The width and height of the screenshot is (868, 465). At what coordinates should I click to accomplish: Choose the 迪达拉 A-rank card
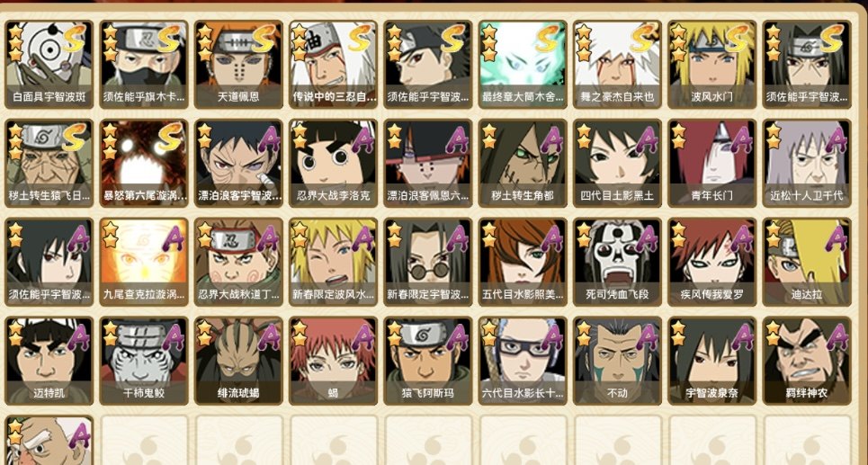pyautogui.click(x=807, y=263)
